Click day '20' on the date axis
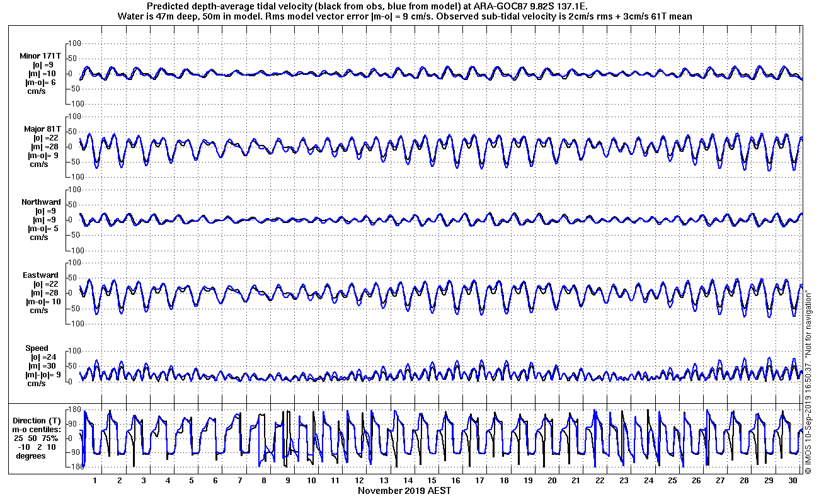This screenshot has width=819, height=504. point(552,480)
